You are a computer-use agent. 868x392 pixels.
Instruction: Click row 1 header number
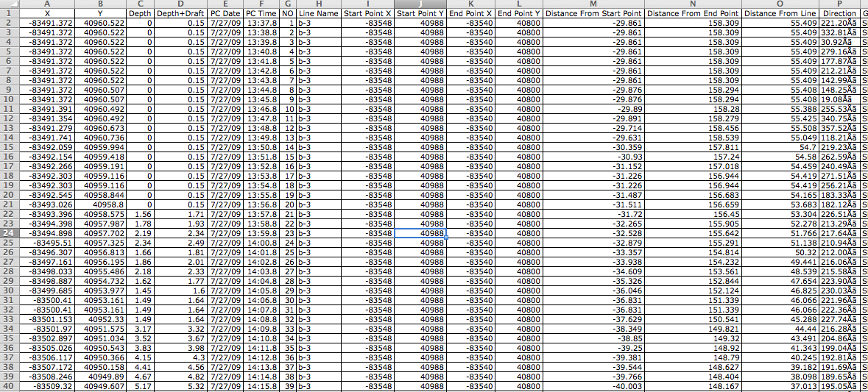coord(8,13)
